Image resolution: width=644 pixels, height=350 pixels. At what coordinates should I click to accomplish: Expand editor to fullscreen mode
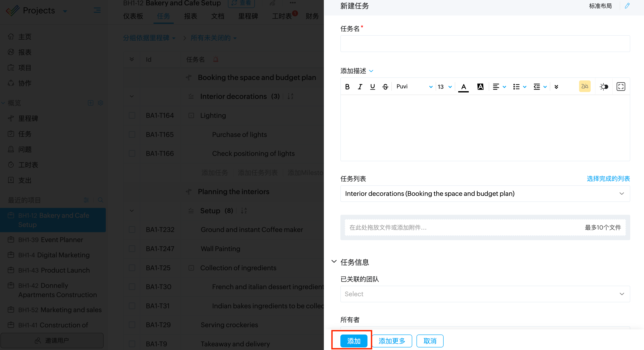(x=621, y=86)
